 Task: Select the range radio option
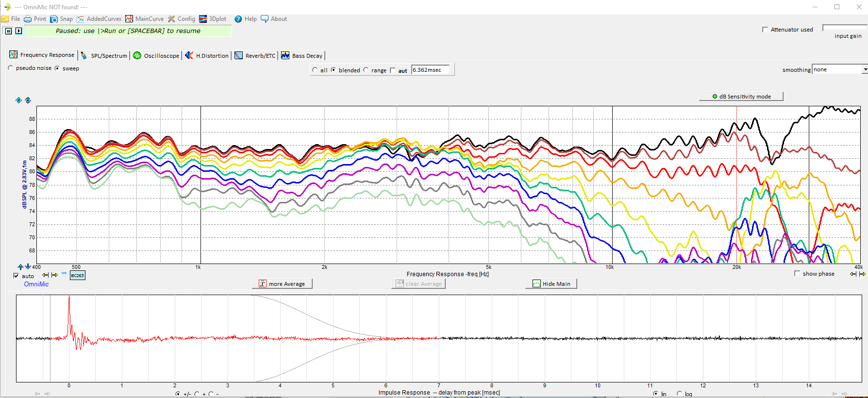tap(366, 70)
